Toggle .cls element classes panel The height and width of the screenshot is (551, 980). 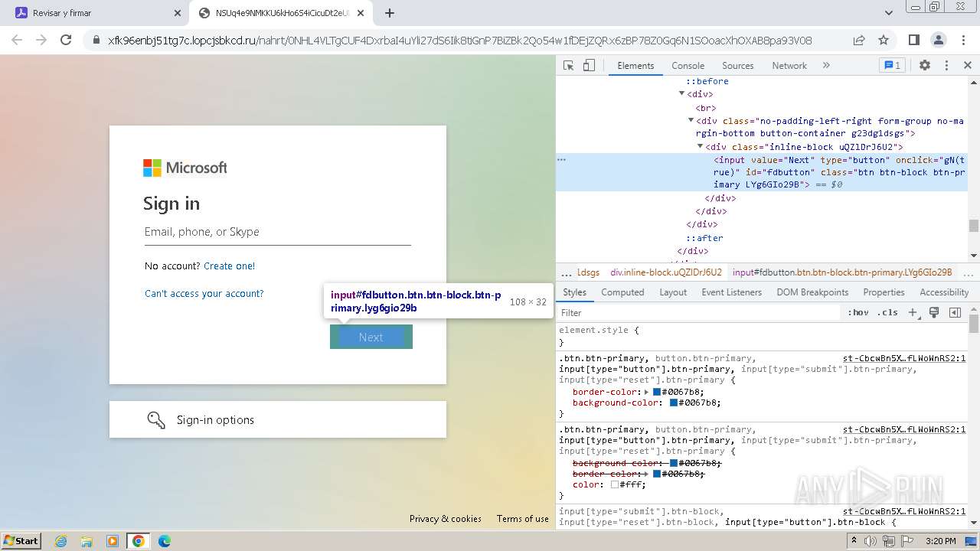point(888,312)
